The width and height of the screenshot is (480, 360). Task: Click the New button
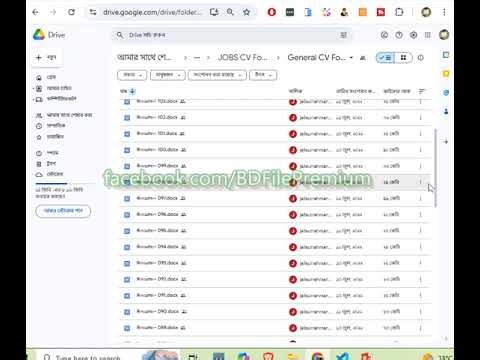click(x=46, y=57)
